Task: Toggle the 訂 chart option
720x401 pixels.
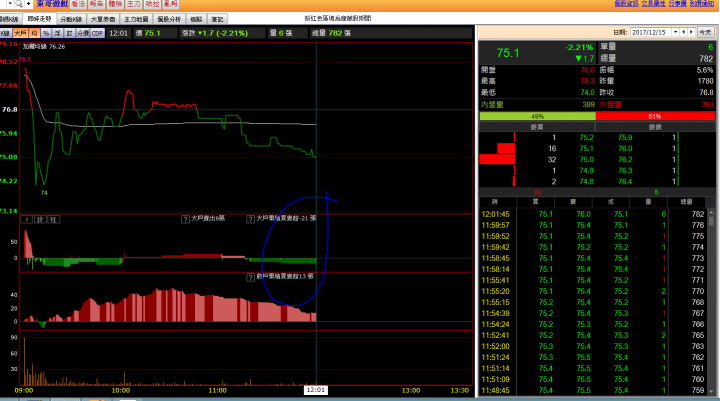Action: 69,33
